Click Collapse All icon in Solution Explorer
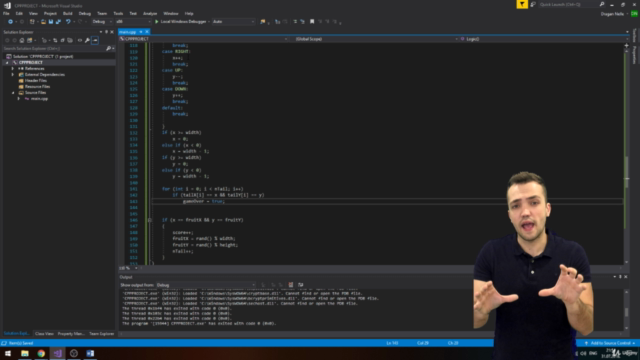 [62, 40]
